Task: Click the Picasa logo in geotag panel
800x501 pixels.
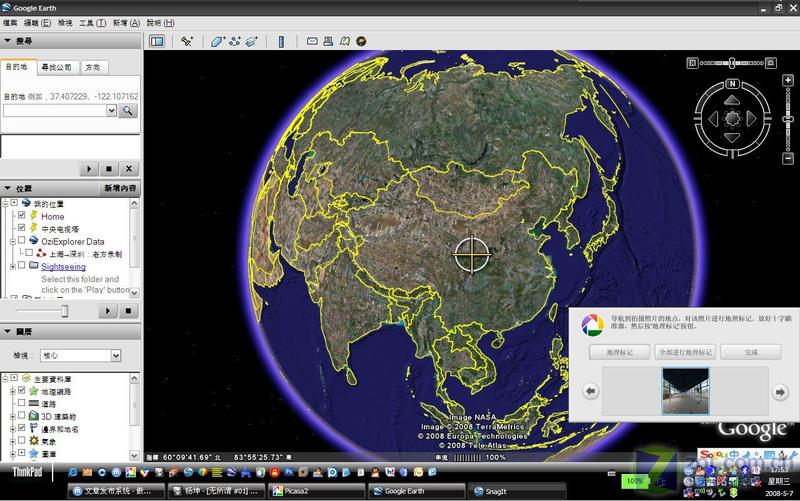Action: (592, 325)
